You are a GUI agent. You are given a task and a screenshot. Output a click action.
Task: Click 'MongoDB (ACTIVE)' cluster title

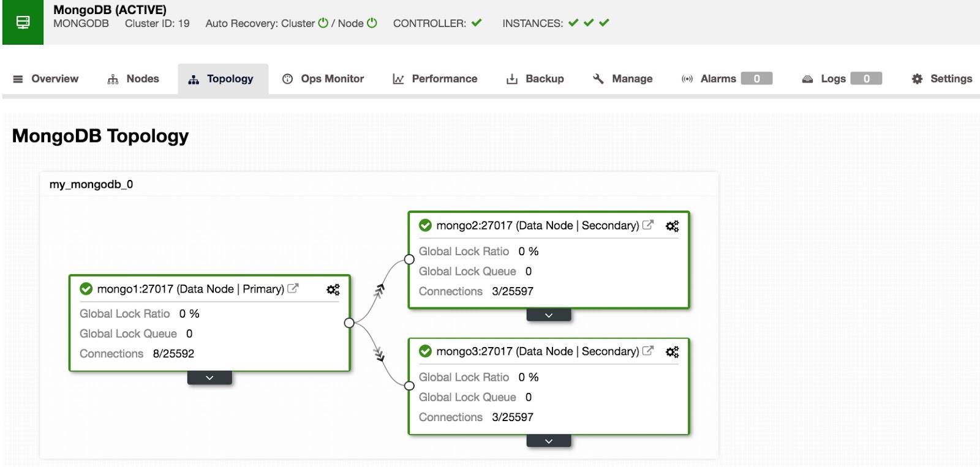click(110, 10)
